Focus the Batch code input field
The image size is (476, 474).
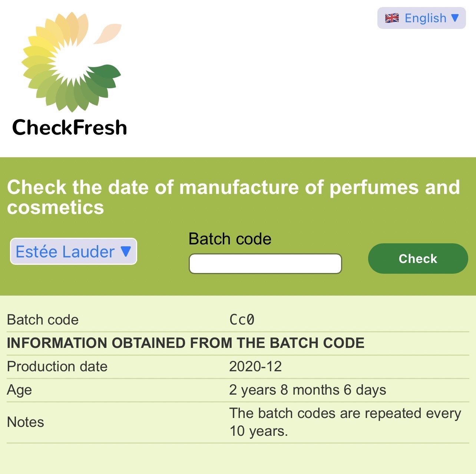coord(265,264)
